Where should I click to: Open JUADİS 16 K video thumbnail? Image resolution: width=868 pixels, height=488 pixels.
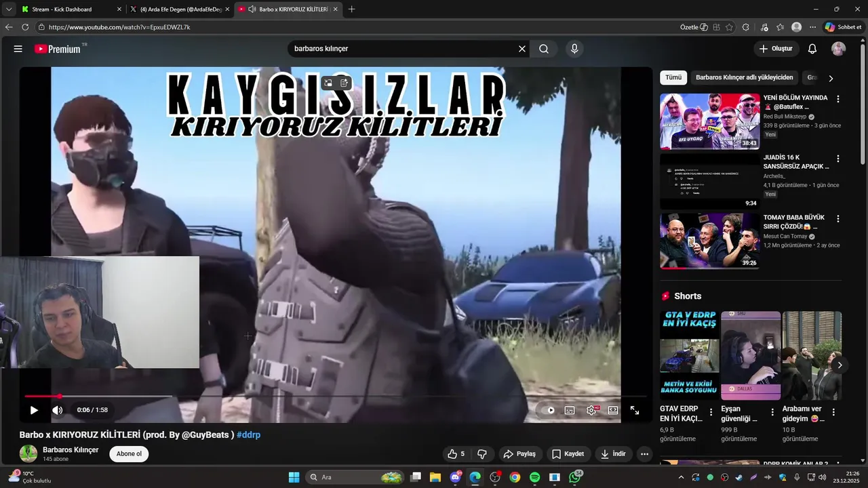(x=710, y=181)
